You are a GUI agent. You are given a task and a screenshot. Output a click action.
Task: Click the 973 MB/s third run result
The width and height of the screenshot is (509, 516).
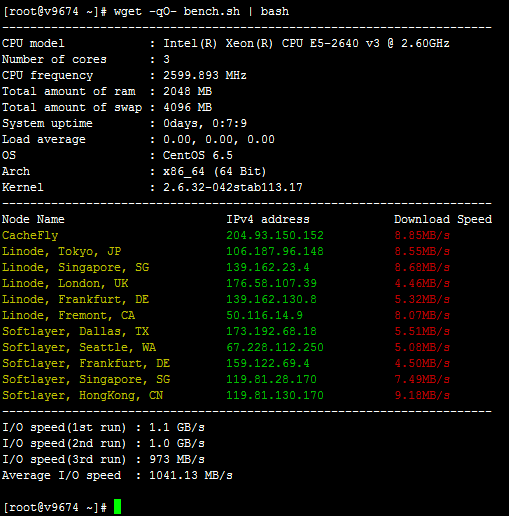coord(177,459)
